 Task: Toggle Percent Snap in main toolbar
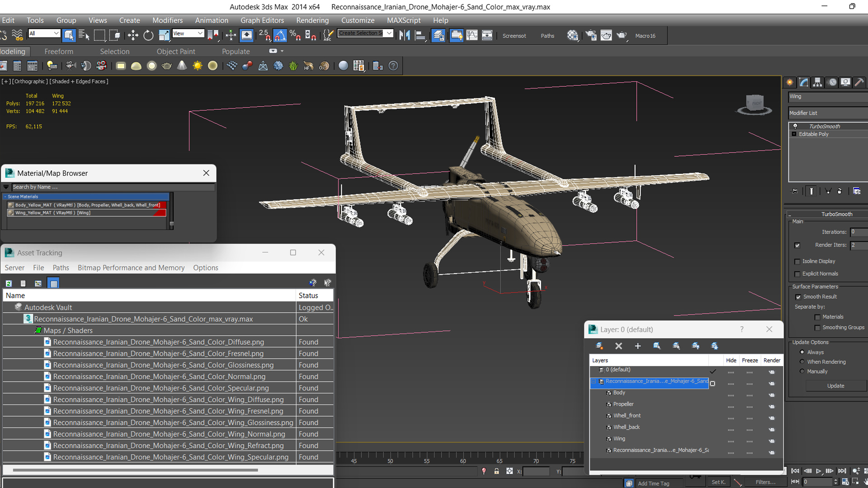(295, 35)
